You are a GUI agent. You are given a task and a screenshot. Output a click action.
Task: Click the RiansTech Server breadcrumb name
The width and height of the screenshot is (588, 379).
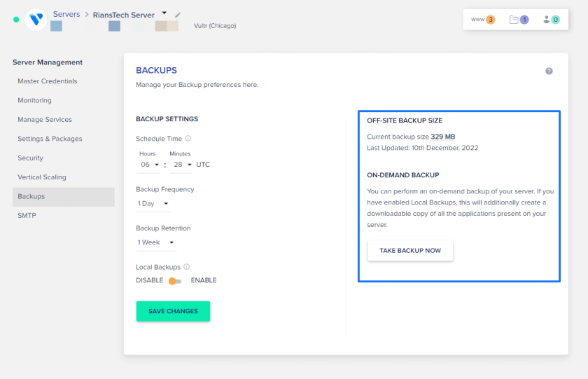click(124, 15)
